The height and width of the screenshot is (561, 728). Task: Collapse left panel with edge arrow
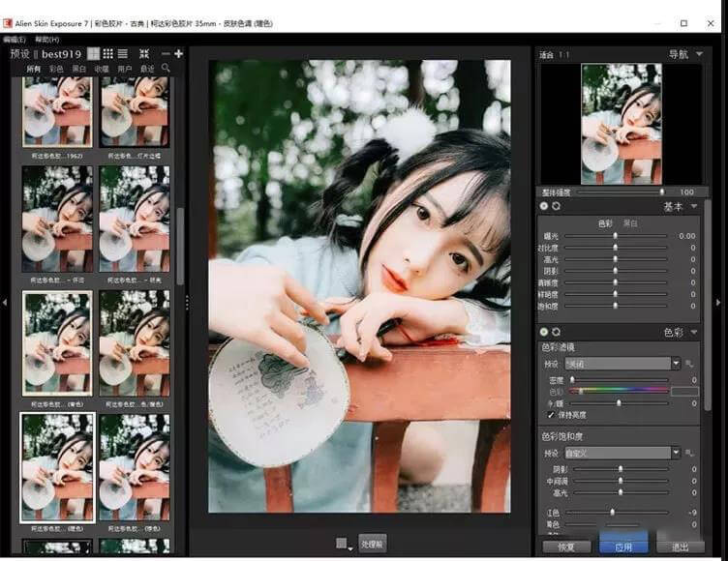click(4, 303)
